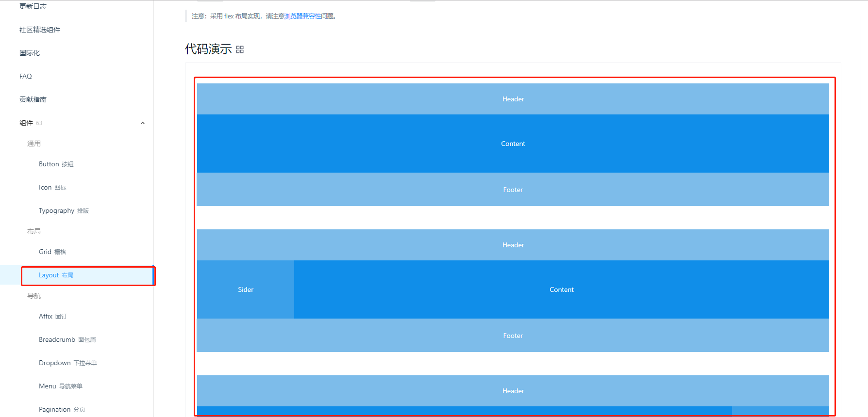Open the 社区精选组件 page
Image resolution: width=868 pixels, height=417 pixels.
pyautogui.click(x=40, y=30)
